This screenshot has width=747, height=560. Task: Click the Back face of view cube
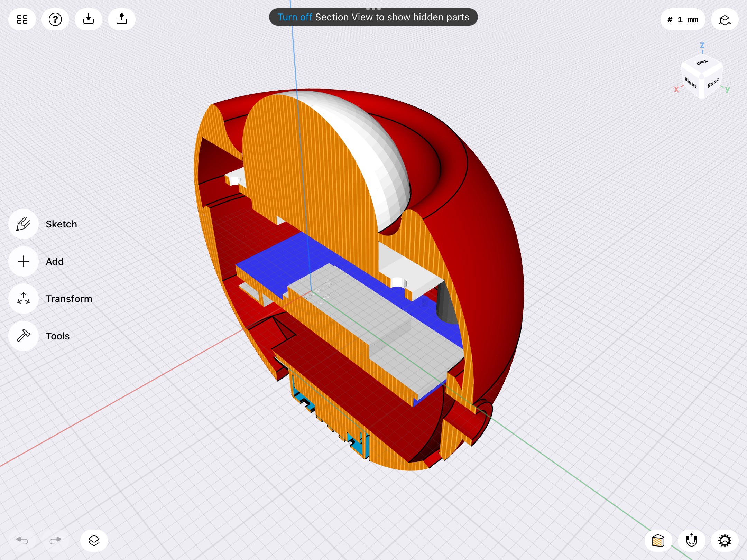pos(713,83)
